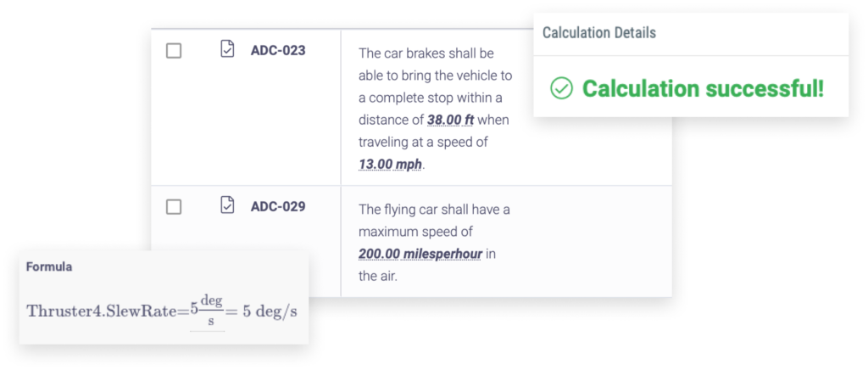
Task: Tick the checkbox for requirement ADC-023
Action: 174,52
